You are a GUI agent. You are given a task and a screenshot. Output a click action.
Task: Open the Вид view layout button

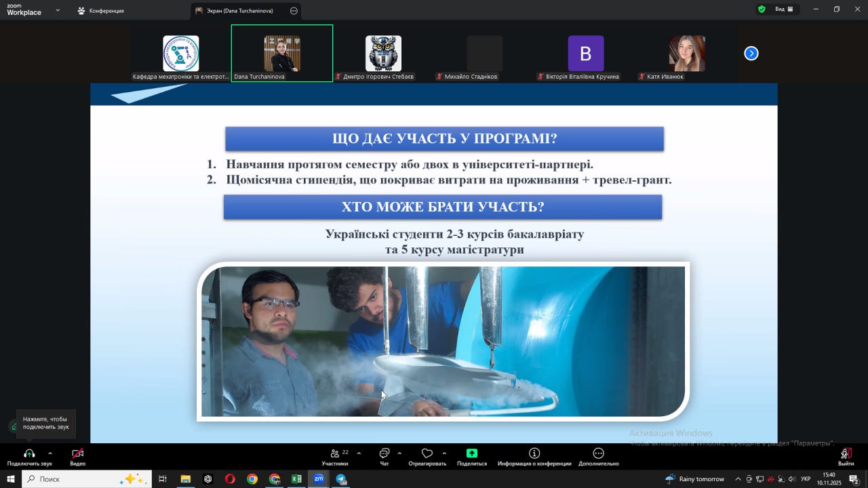[x=784, y=9]
